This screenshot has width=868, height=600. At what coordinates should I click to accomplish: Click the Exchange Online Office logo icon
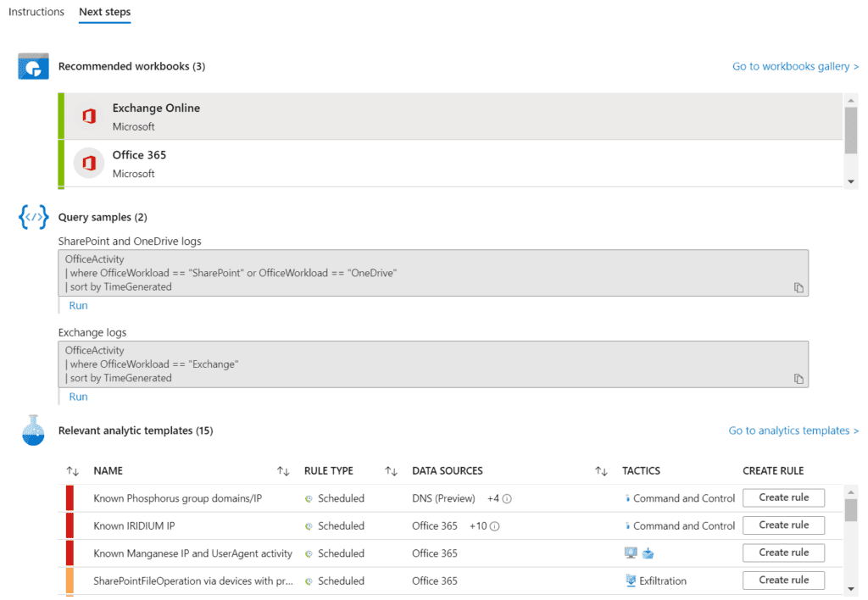click(89, 116)
